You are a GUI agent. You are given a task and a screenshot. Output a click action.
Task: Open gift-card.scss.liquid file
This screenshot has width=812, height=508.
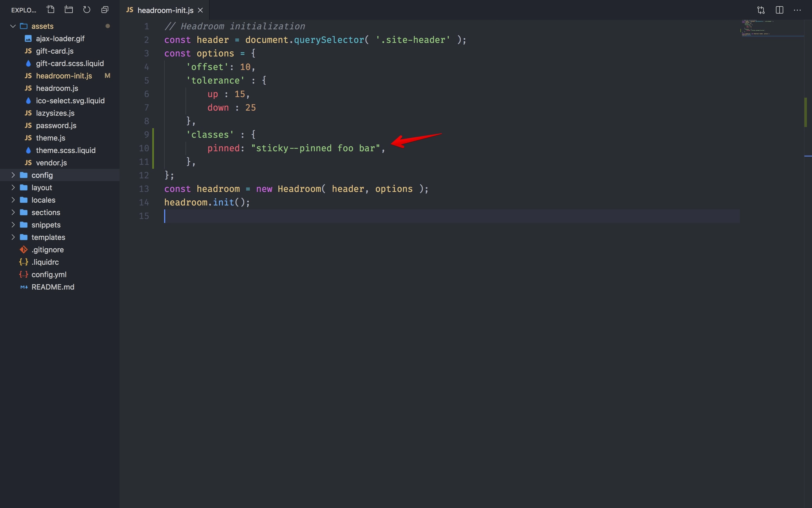(x=60, y=63)
